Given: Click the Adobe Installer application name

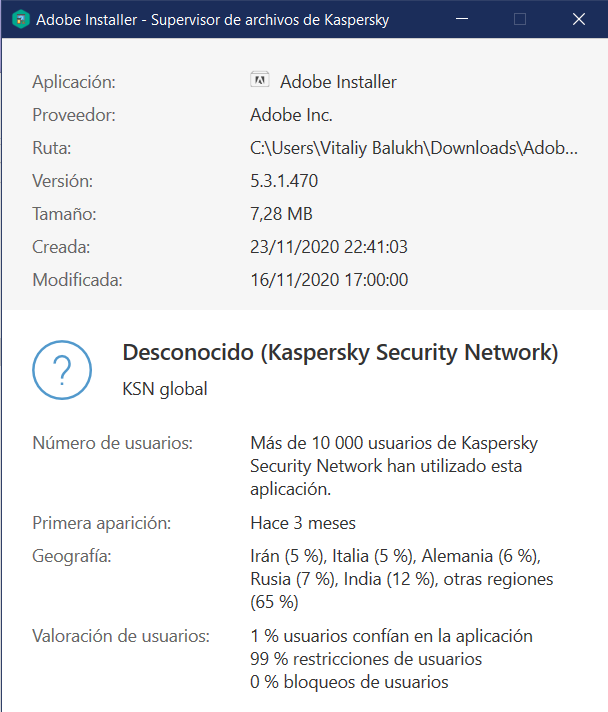Looking at the screenshot, I should point(338,82).
